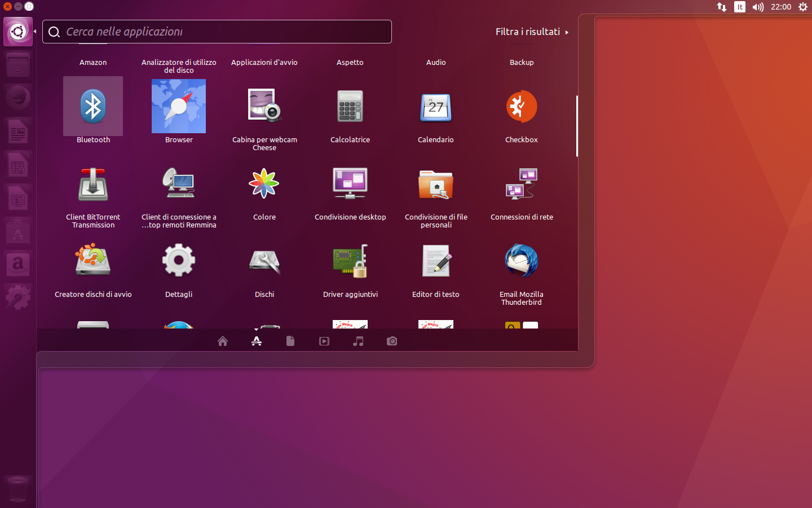Open the keyboard layout indicator showing It
This screenshot has height=508, width=812.
click(739, 7)
